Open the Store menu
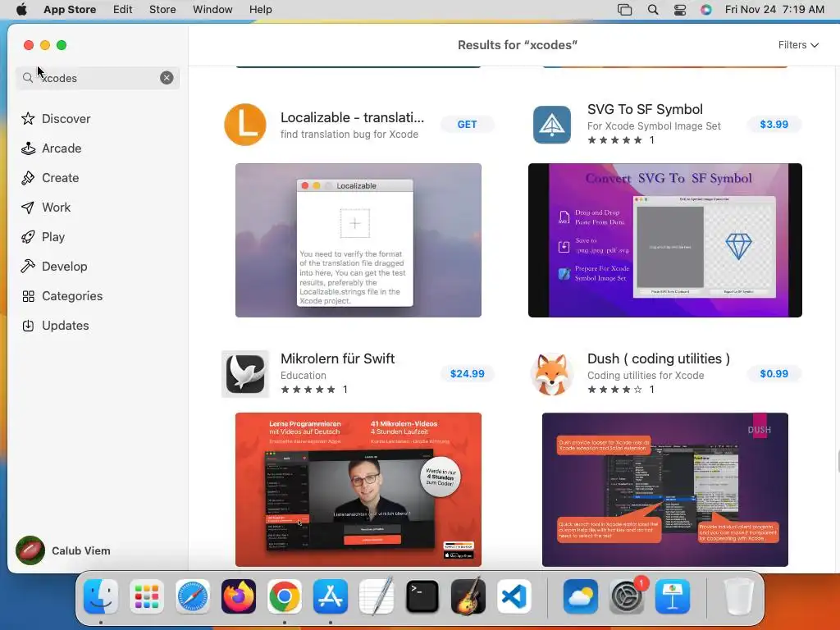Screen dimensions: 840x630 click(x=162, y=10)
